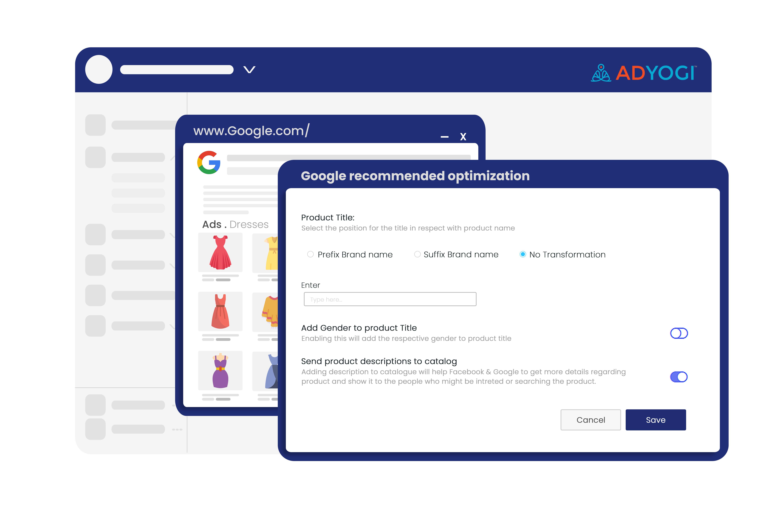Open the red flared dress ad thumbnail

point(220,252)
